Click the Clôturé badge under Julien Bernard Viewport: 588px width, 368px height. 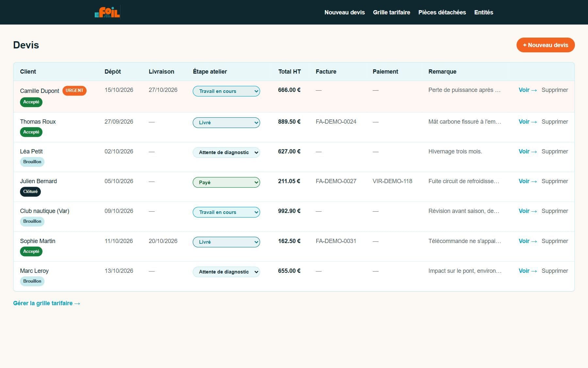[x=30, y=192]
